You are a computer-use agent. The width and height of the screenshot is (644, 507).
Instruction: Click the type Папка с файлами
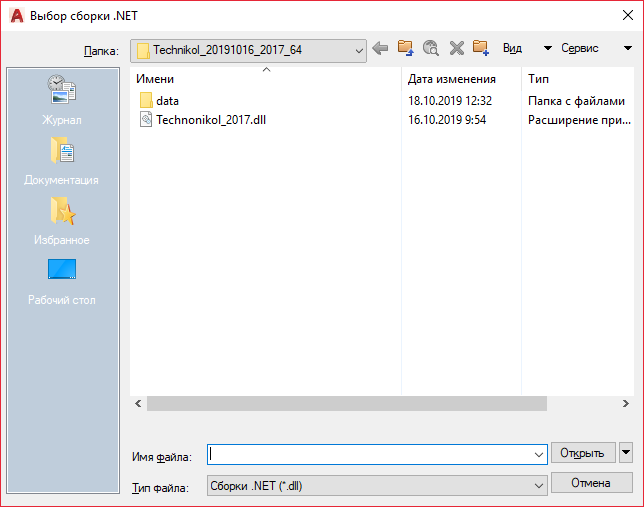point(576,101)
